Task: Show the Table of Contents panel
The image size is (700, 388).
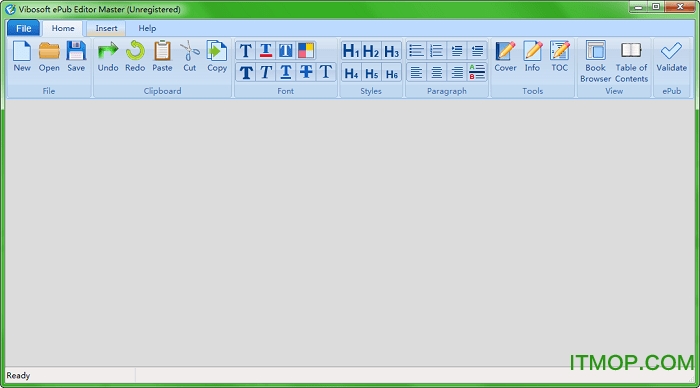Action: [x=631, y=62]
